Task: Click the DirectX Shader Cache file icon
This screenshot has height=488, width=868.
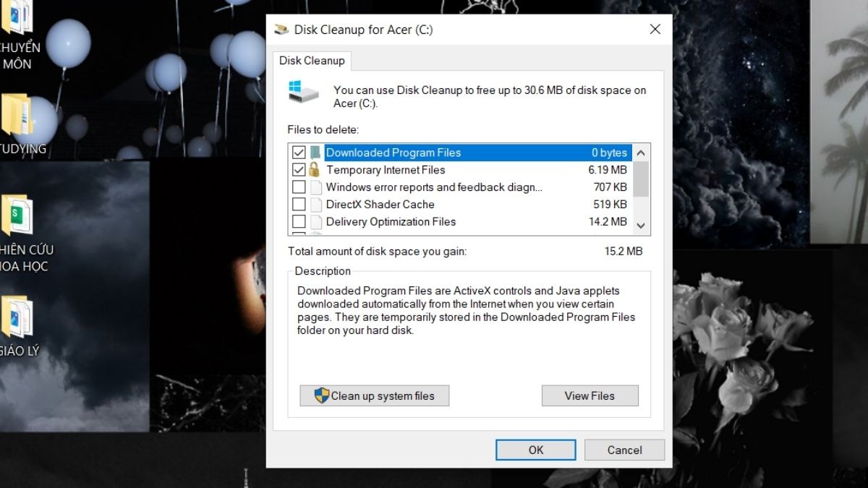Action: click(316, 205)
